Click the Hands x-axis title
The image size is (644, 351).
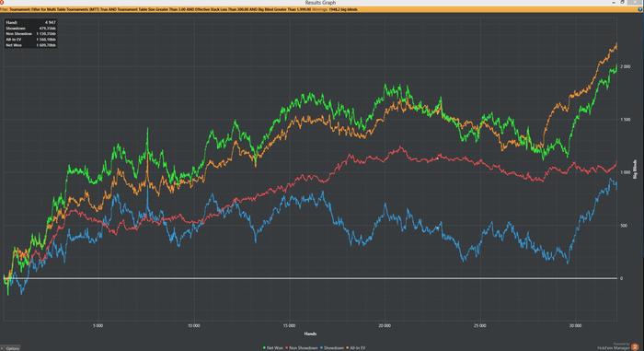(310, 333)
